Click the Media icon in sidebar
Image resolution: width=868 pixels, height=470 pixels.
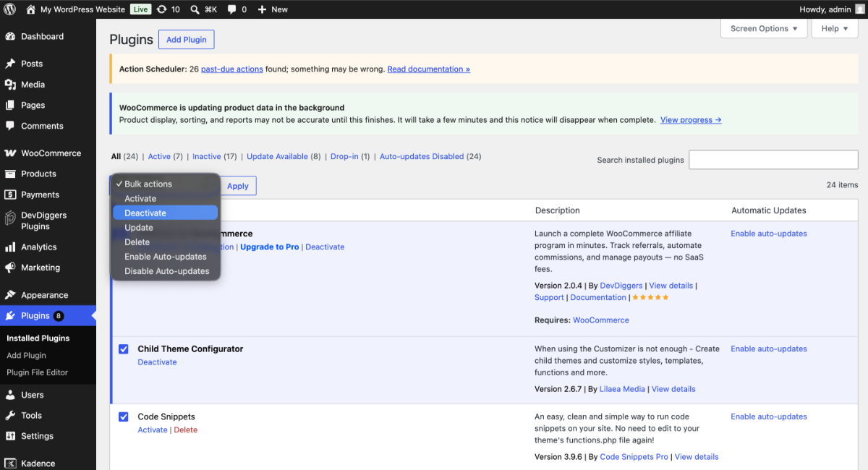(10, 85)
